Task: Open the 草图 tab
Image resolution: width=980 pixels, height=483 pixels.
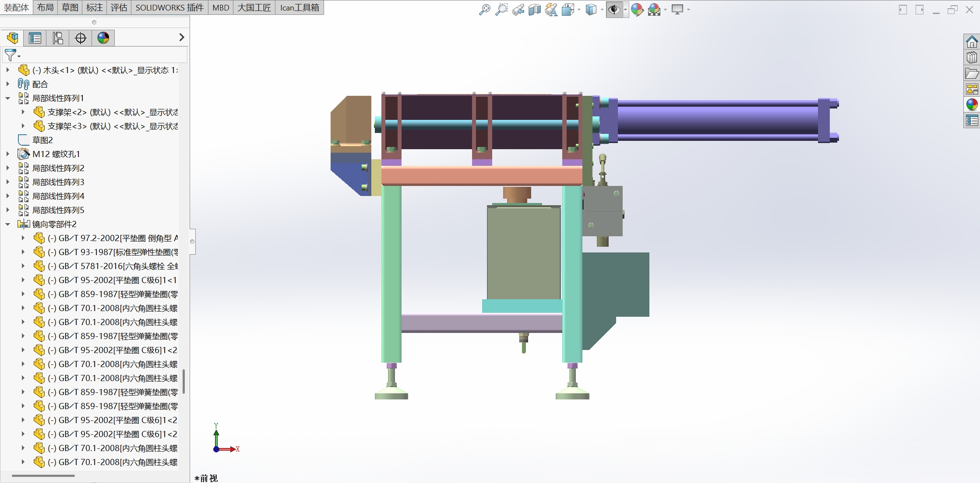Action: pos(70,7)
